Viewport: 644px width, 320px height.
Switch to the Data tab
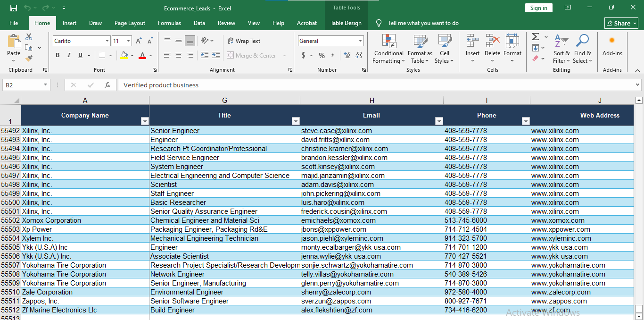pyautogui.click(x=199, y=23)
